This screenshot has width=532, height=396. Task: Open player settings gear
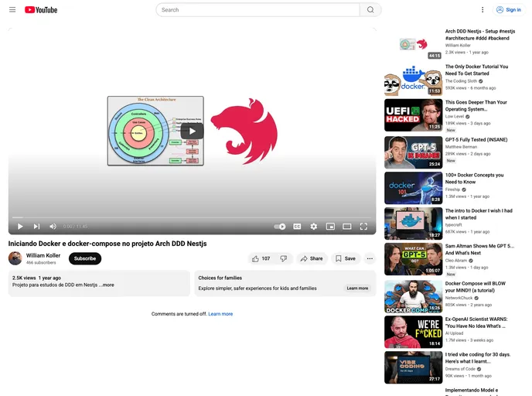(x=313, y=227)
